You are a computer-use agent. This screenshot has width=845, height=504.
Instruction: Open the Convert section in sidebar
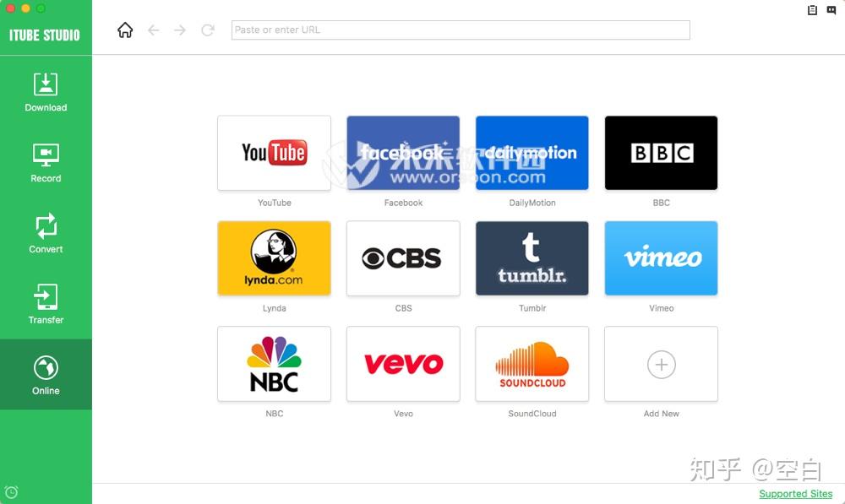[46, 233]
